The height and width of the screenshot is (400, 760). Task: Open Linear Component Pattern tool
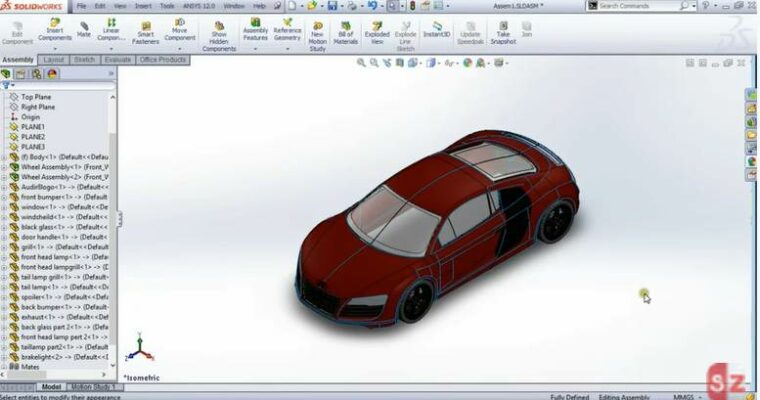pyautogui.click(x=111, y=30)
